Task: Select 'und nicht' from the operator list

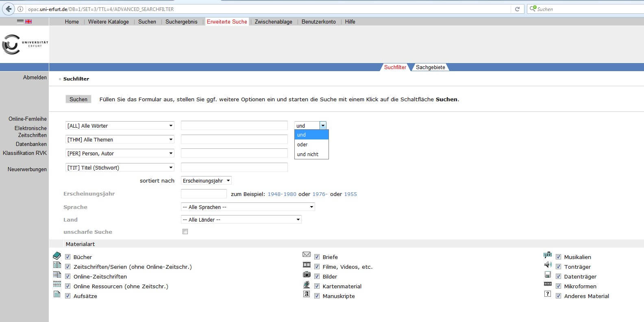Action: tap(308, 154)
